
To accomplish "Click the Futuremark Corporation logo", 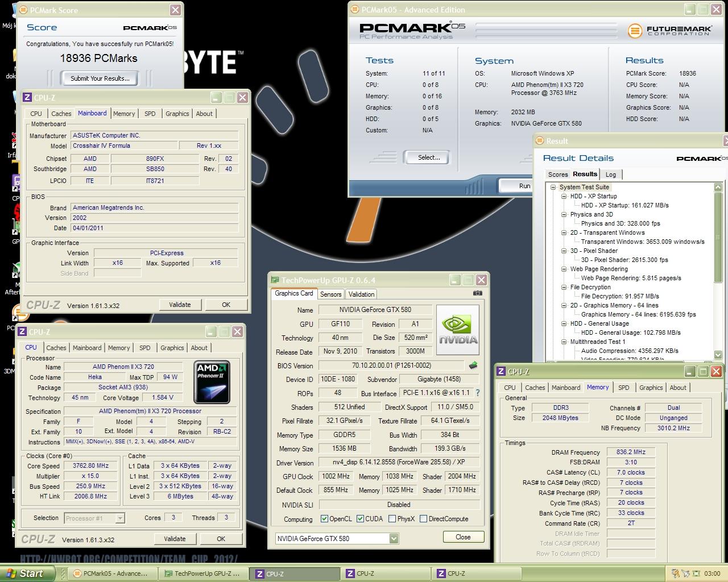I will (x=669, y=30).
